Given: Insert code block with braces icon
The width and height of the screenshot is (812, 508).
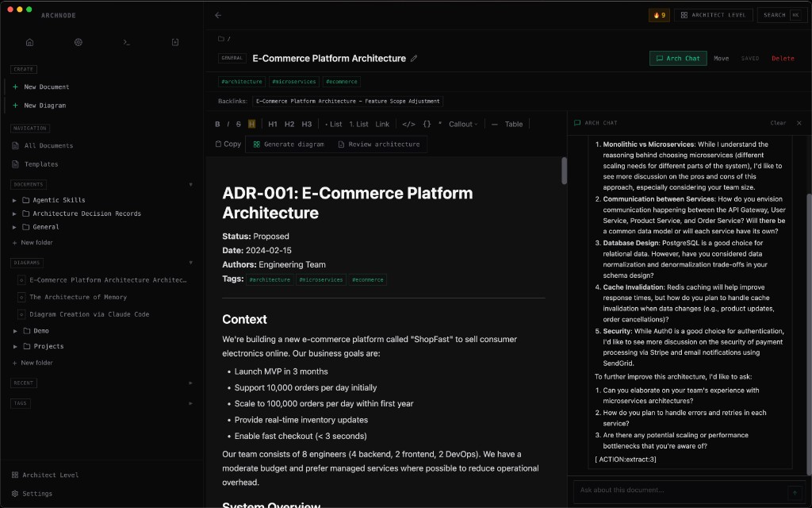Looking at the screenshot, I should point(427,125).
